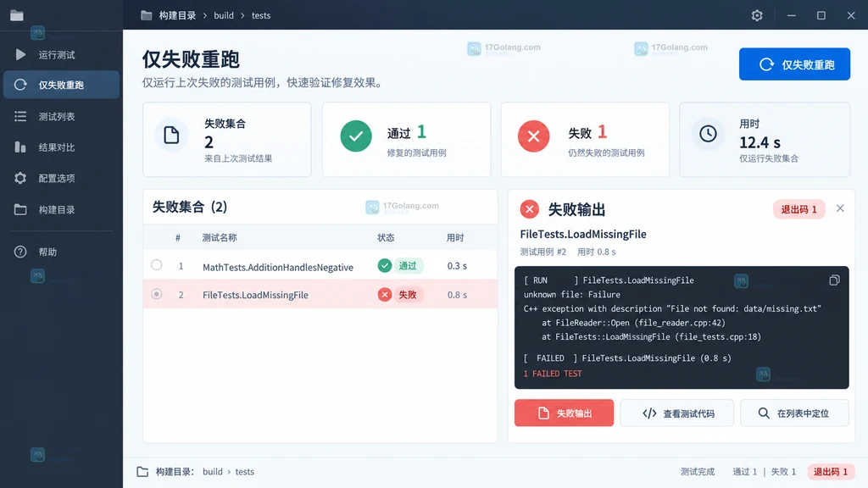The height and width of the screenshot is (488, 868).
Task: Click the 0.8 s cell in table row 2
Action: (457, 295)
